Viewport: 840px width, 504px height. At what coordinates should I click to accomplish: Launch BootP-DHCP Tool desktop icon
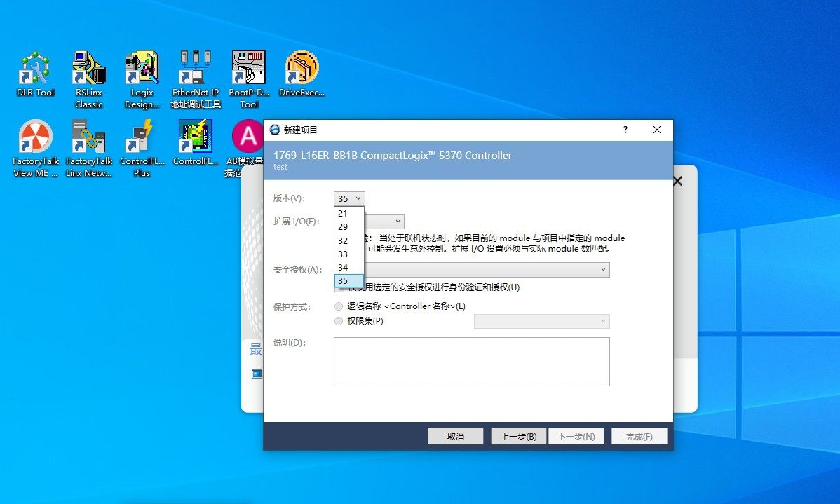(249, 80)
